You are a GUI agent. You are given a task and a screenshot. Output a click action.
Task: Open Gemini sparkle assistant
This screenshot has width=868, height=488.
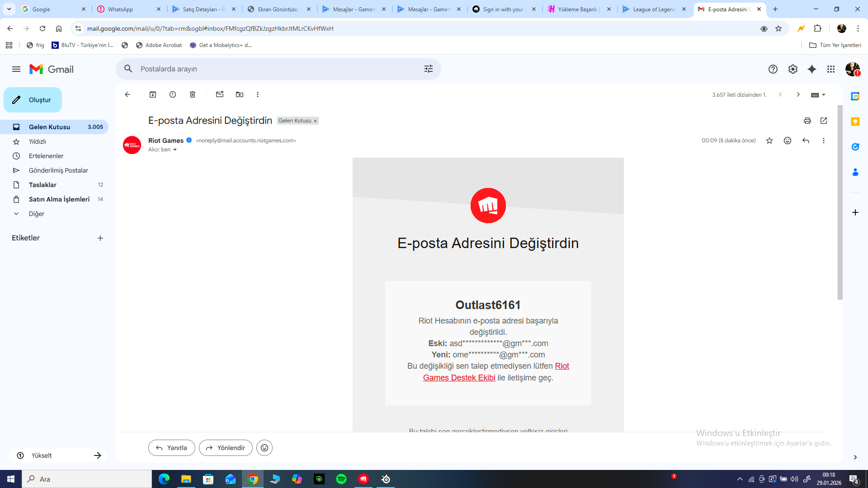(x=812, y=69)
